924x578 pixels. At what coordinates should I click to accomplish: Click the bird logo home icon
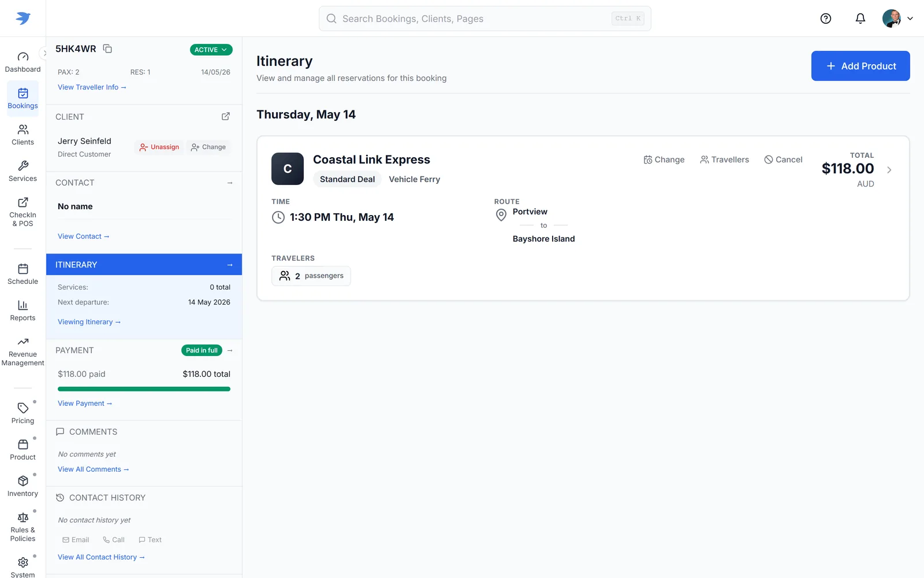[23, 18]
